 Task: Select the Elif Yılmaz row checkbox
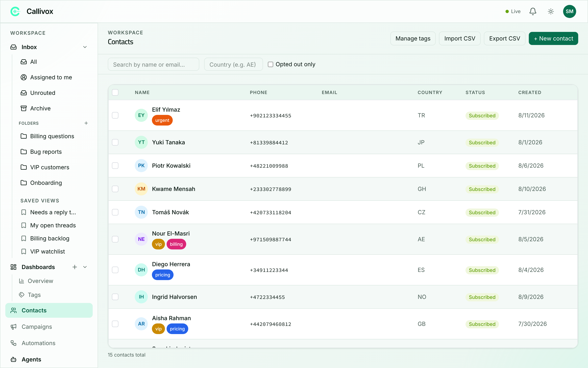(115, 115)
